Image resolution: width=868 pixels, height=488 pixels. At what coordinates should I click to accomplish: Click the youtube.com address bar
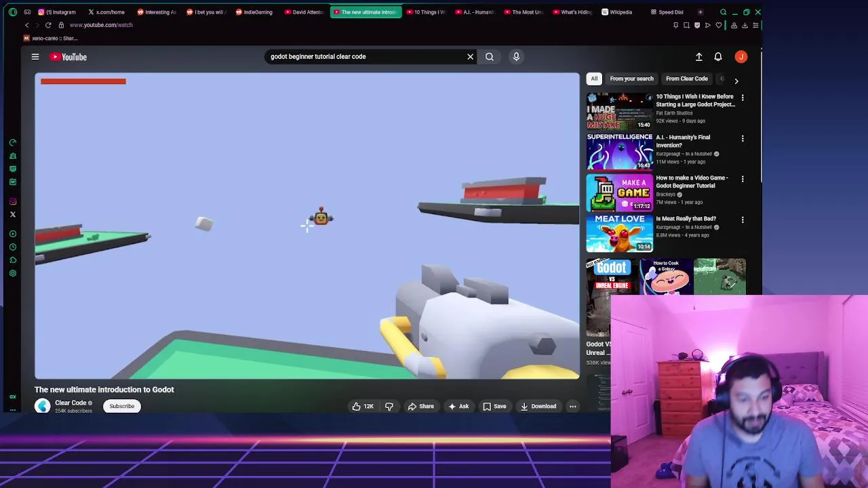[101, 25]
